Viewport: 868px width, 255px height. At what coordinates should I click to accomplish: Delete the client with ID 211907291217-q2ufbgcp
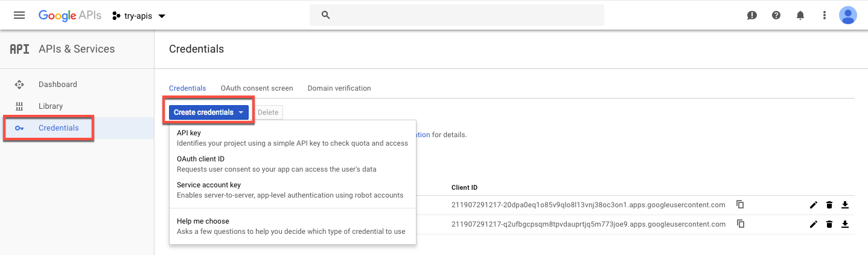click(x=829, y=224)
